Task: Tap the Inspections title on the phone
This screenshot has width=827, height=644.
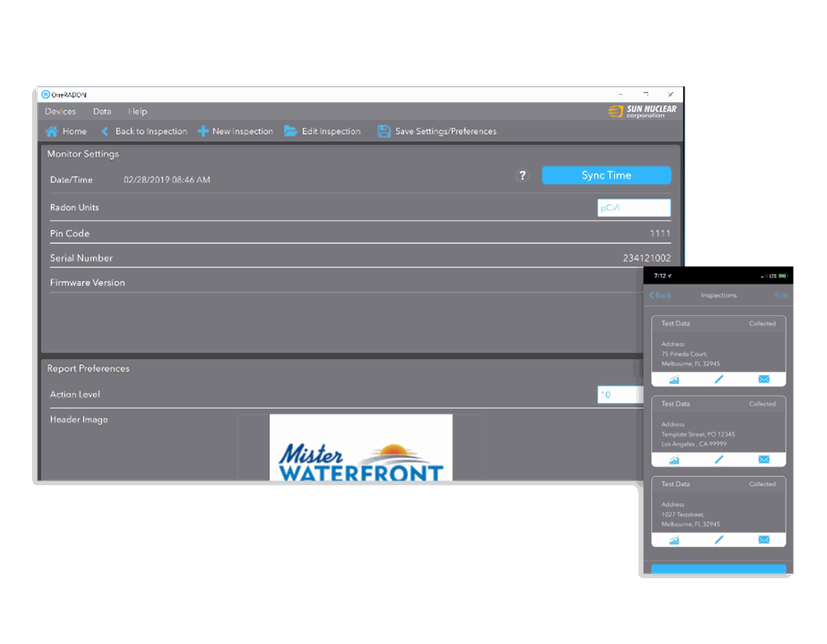Action: (718, 295)
